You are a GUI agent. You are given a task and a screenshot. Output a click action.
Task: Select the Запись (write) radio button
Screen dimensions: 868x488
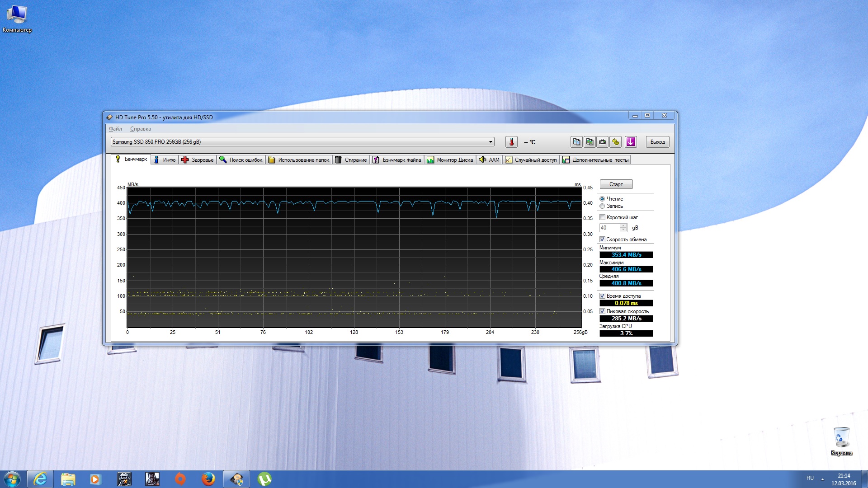pyautogui.click(x=602, y=206)
